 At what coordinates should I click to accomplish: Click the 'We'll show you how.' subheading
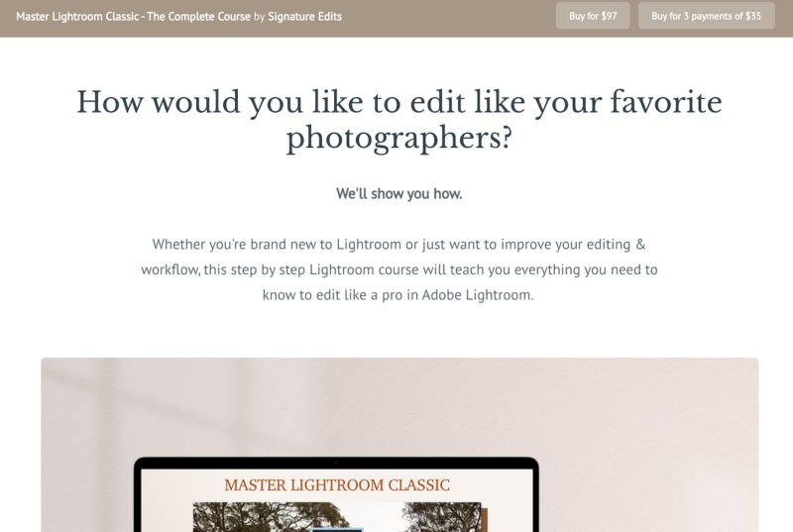[399, 193]
